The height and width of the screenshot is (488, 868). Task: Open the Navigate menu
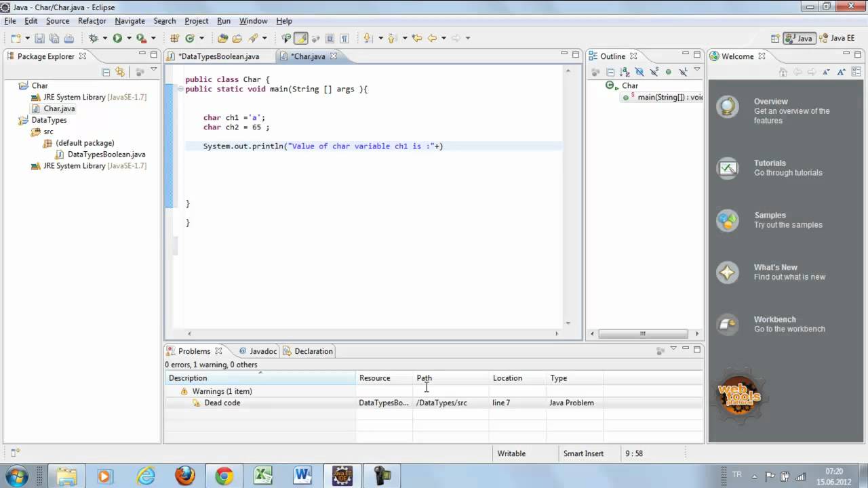coord(130,21)
